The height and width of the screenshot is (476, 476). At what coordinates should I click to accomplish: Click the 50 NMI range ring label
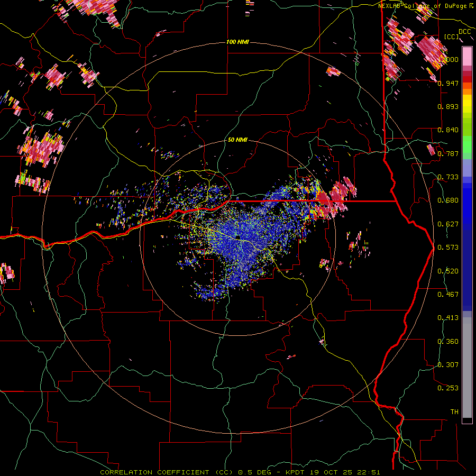[237, 140]
